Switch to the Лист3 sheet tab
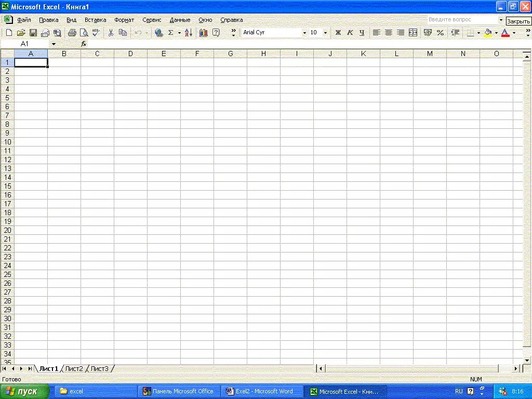 (x=99, y=368)
